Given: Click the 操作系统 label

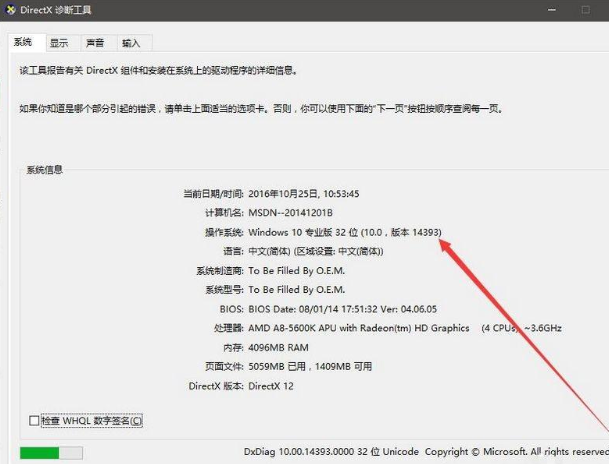Looking at the screenshot, I should point(224,232).
